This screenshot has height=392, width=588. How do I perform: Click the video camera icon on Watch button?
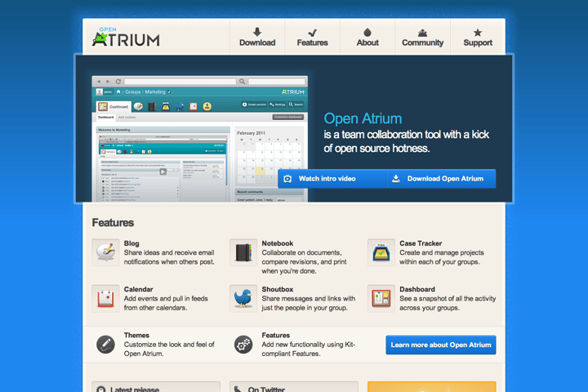point(287,179)
